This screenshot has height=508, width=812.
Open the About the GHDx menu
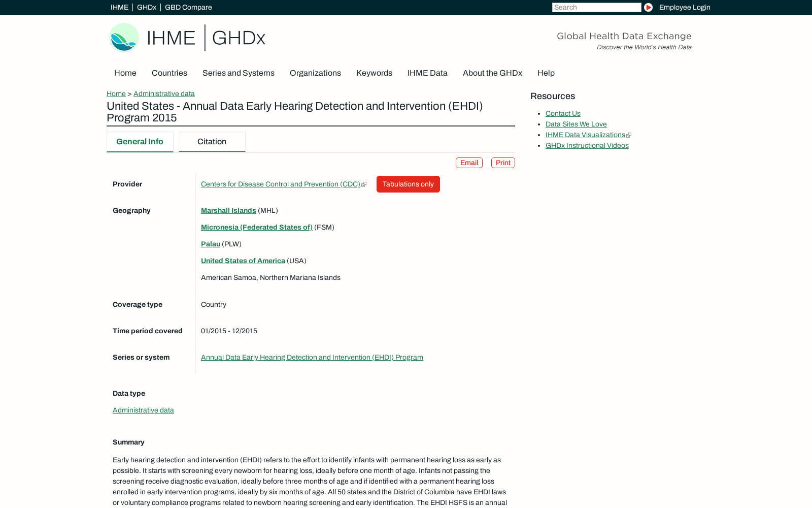pos(492,73)
